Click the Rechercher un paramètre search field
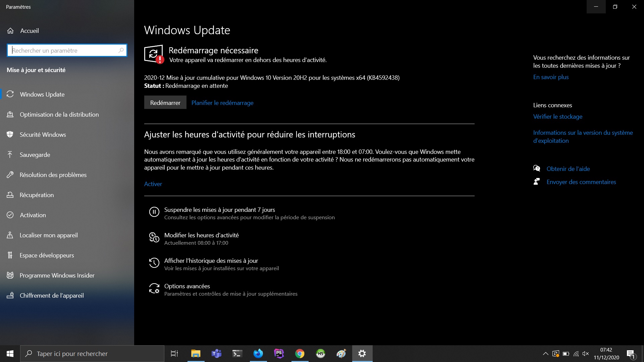 pos(64,51)
